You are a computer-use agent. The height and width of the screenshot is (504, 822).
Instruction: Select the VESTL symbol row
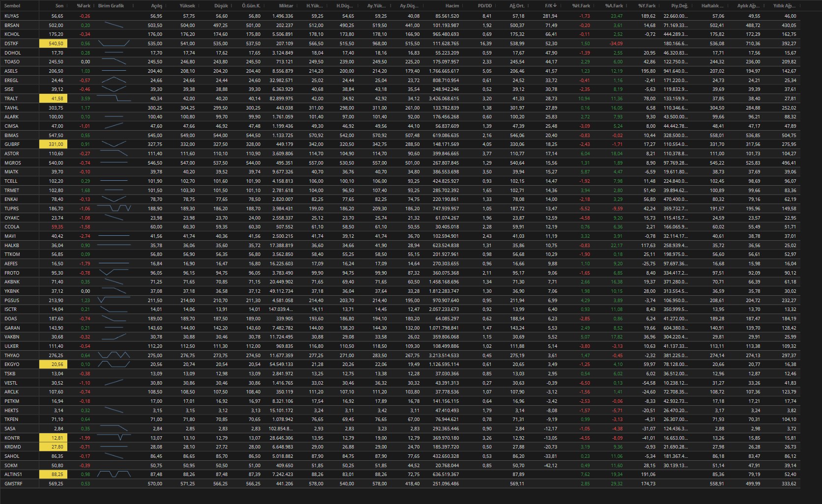pyautogui.click(x=400, y=383)
